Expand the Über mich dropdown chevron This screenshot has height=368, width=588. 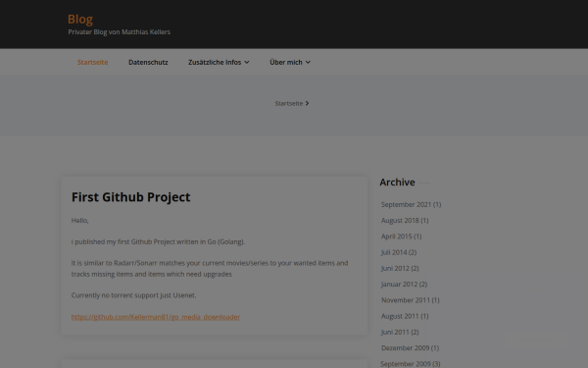(308, 63)
